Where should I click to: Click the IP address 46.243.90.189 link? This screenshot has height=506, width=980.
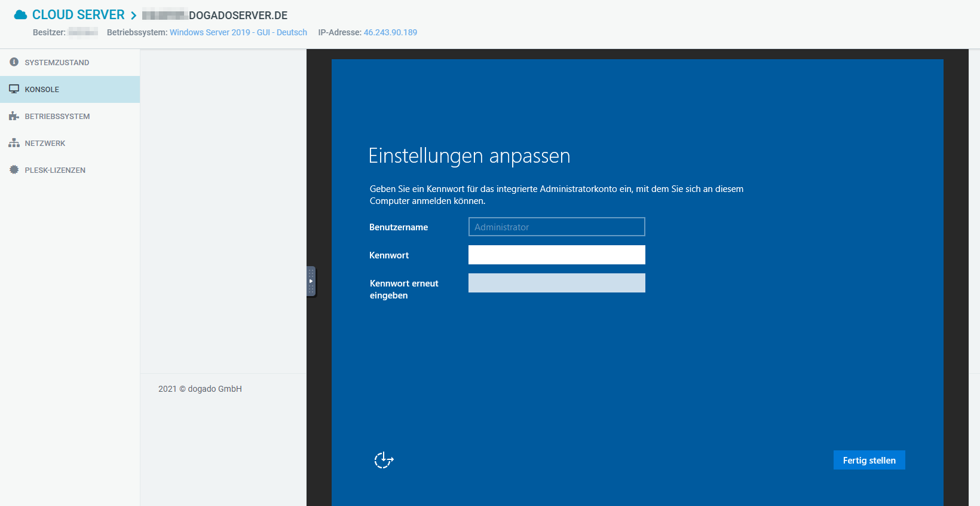(x=390, y=32)
